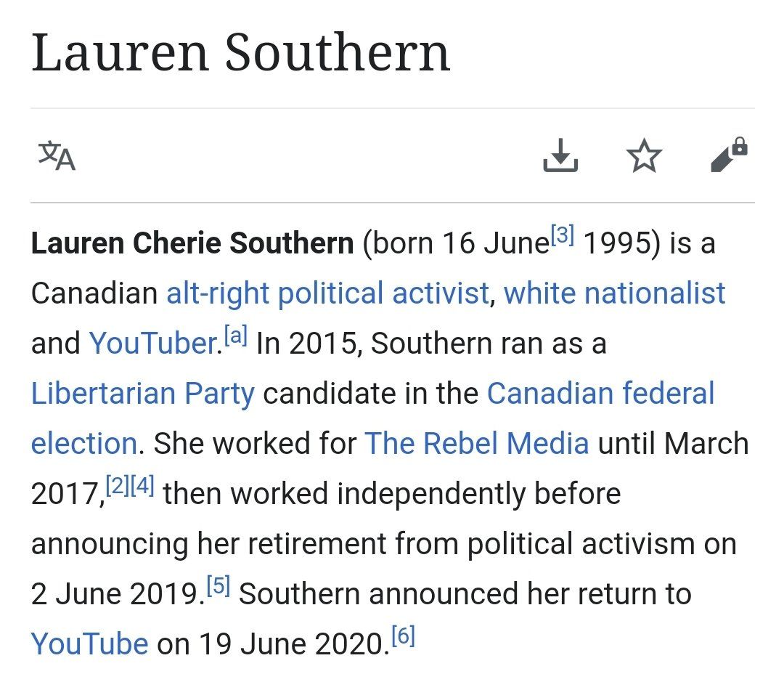Click the YouTuber link

click(x=152, y=344)
